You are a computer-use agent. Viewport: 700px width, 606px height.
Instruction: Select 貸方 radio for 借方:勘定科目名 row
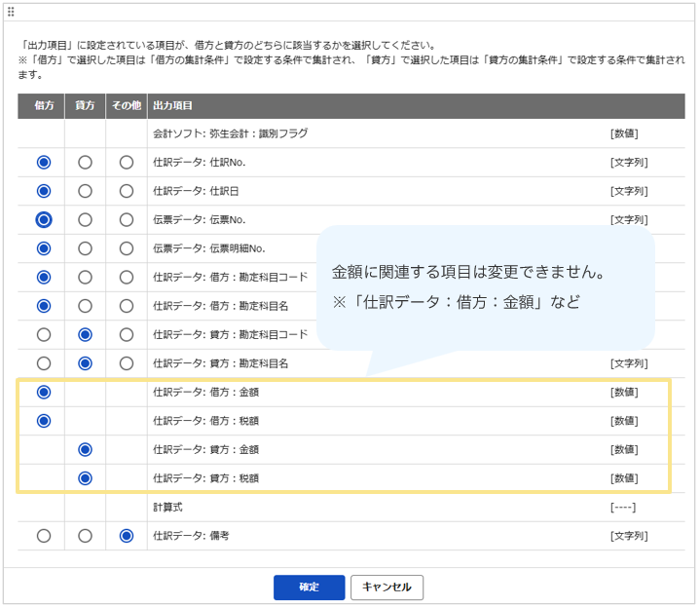click(x=85, y=306)
